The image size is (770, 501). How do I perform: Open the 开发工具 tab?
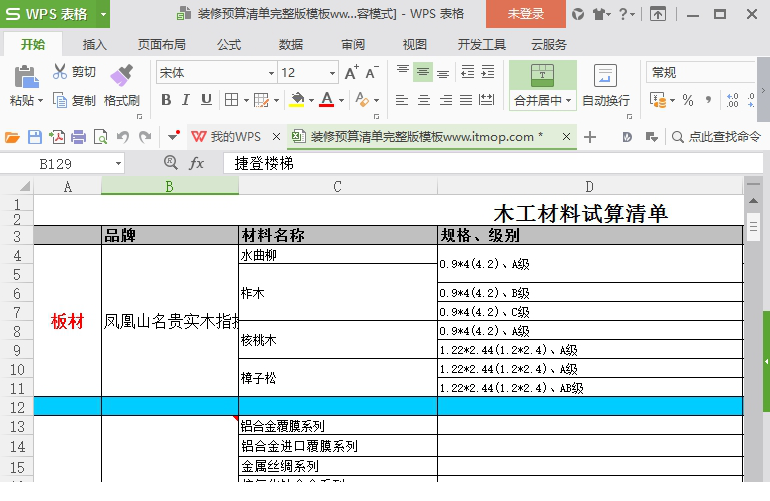coord(482,45)
